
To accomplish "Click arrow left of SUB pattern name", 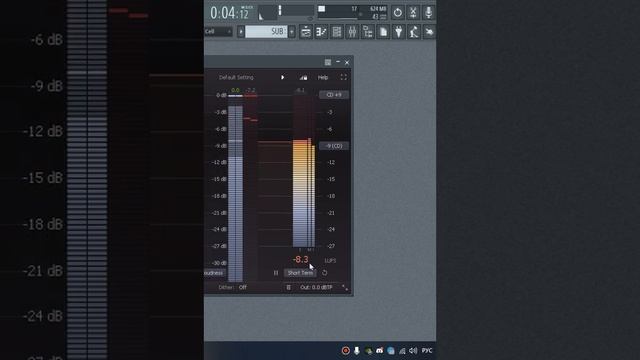I will click(241, 32).
